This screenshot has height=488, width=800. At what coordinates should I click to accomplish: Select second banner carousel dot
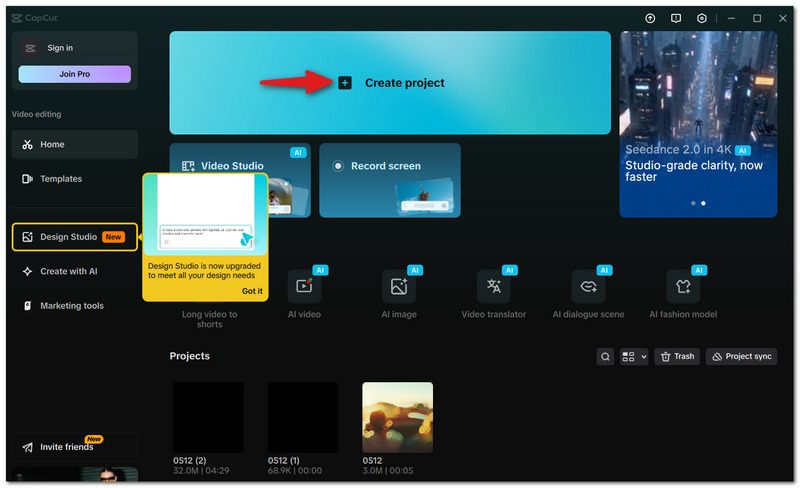tap(703, 203)
